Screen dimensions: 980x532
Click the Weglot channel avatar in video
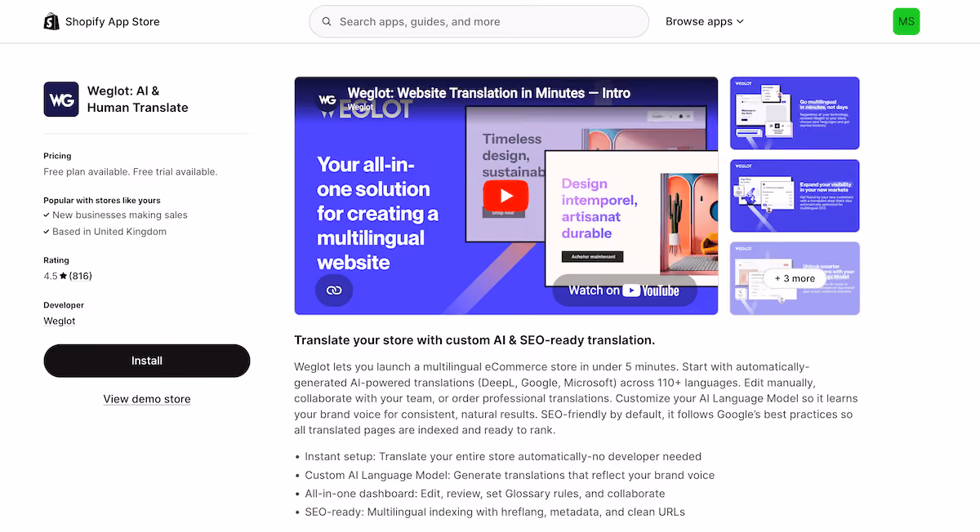[327, 99]
